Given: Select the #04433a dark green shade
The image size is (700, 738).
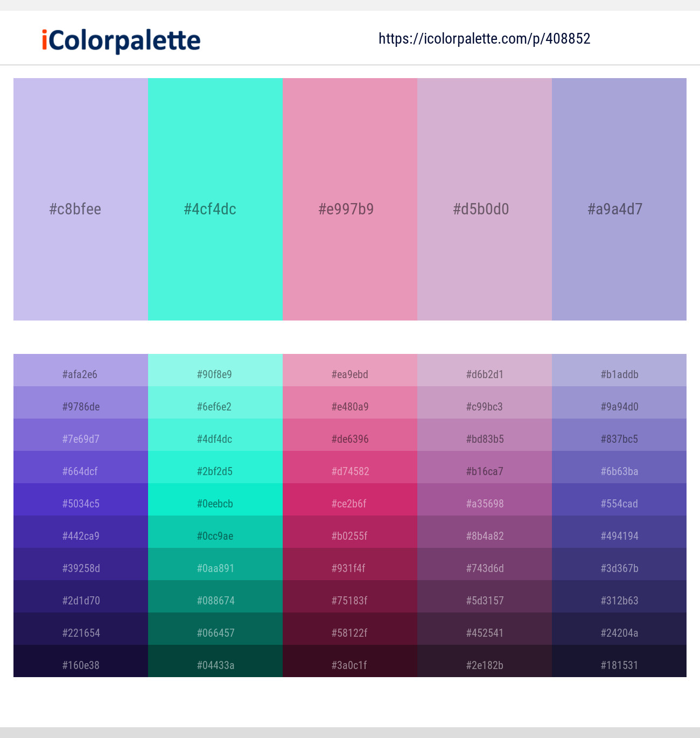Looking at the screenshot, I should pos(215,665).
